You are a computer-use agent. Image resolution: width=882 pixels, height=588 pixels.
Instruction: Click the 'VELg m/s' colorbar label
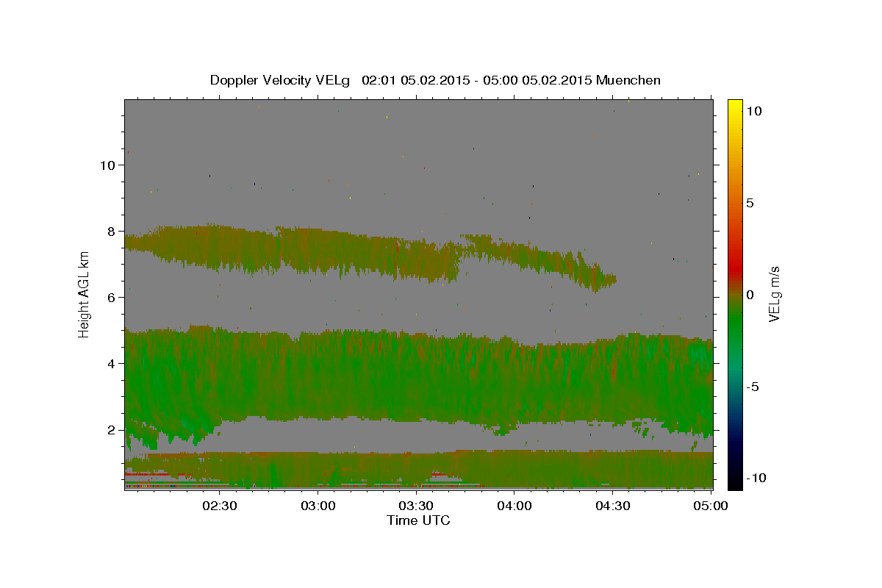click(774, 294)
